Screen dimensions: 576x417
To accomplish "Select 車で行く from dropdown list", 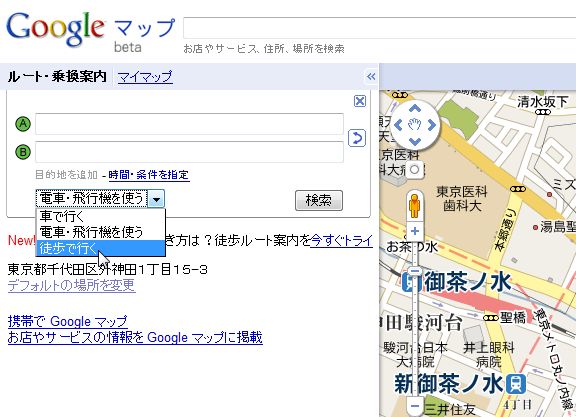I will (101, 216).
